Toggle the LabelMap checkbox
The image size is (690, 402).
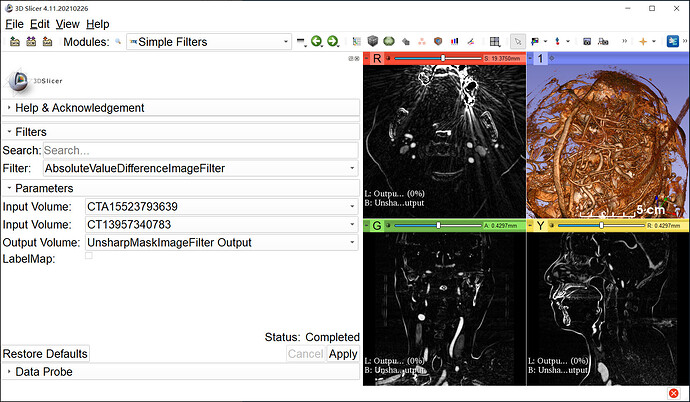(89, 256)
